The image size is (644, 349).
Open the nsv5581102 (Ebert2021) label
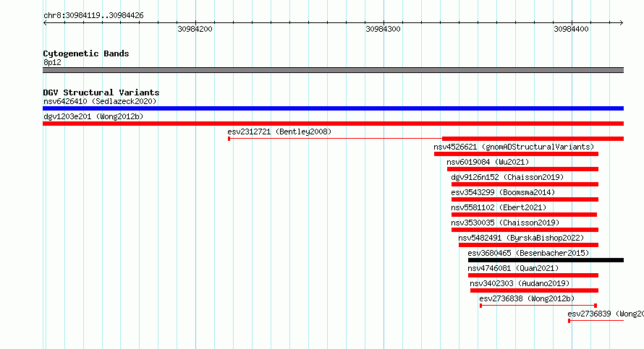[499, 207]
